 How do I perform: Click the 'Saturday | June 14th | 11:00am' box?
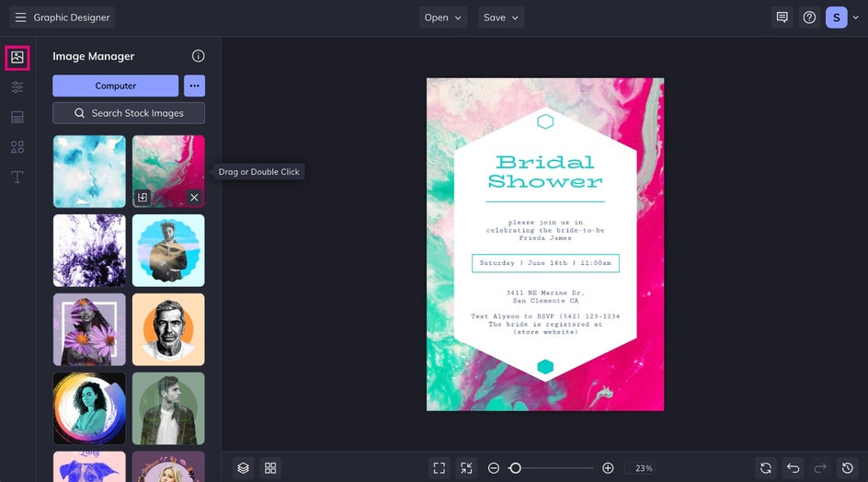(x=545, y=263)
